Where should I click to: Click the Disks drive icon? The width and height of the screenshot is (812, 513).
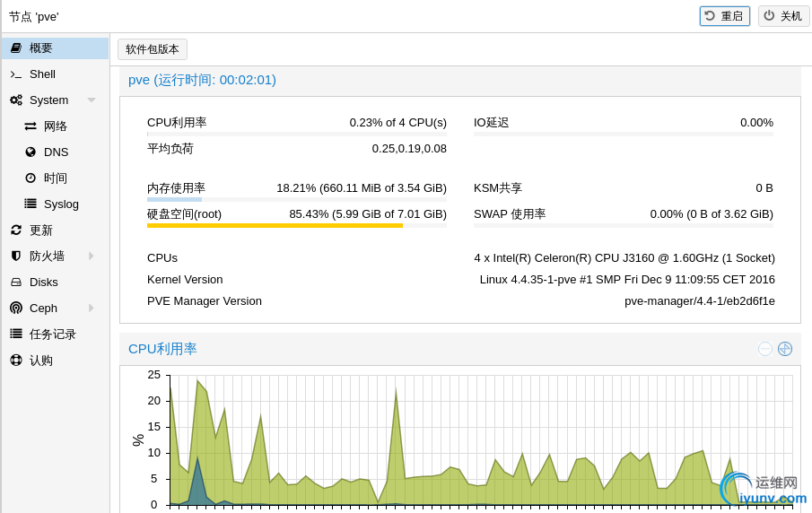(x=16, y=283)
